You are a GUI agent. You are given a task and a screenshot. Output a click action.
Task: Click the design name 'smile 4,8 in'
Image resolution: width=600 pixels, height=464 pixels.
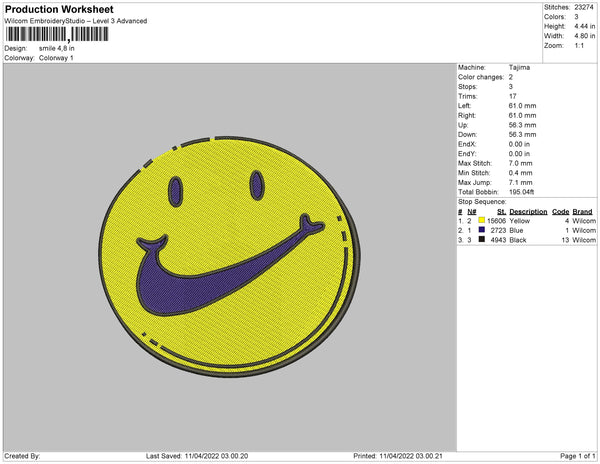point(57,48)
